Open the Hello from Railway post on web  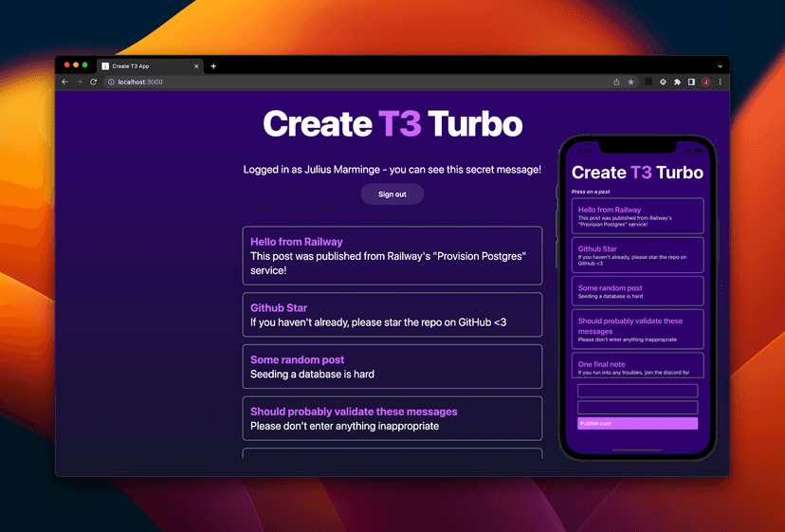[392, 255]
